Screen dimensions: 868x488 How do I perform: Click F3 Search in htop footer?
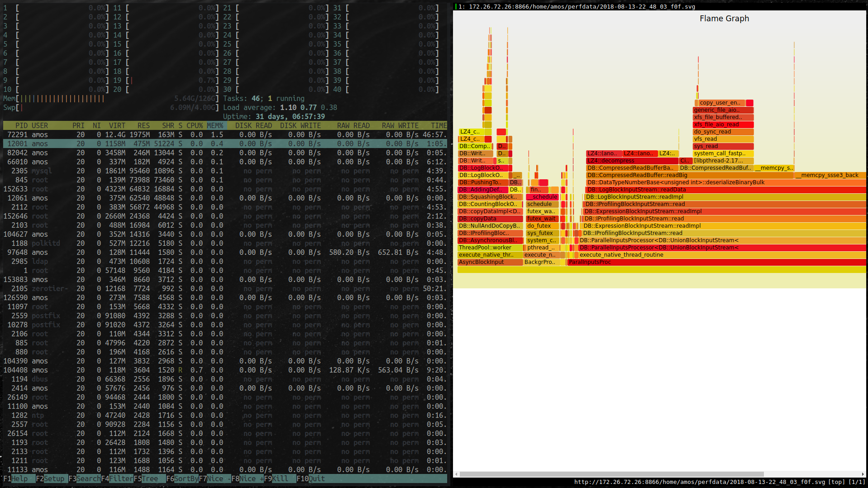84,478
